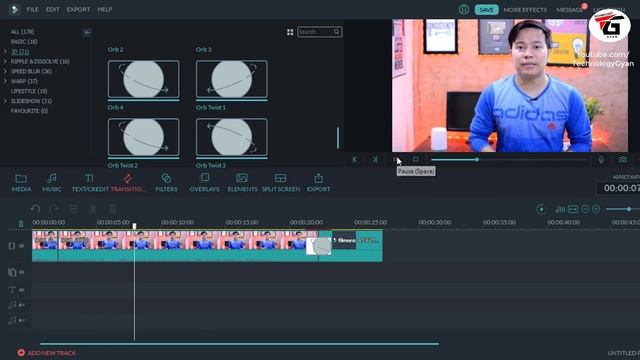Select the transition thumbnail below the Orb 3 label

[231, 79]
